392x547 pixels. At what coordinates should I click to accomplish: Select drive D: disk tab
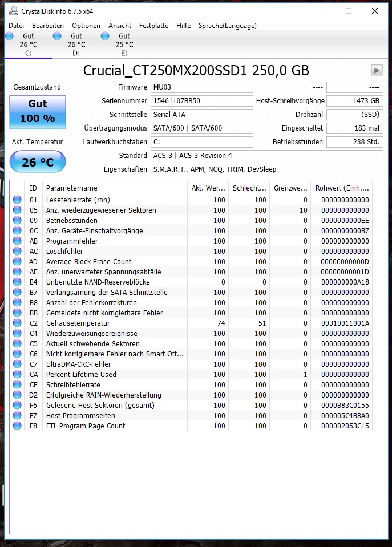pyautogui.click(x=76, y=44)
